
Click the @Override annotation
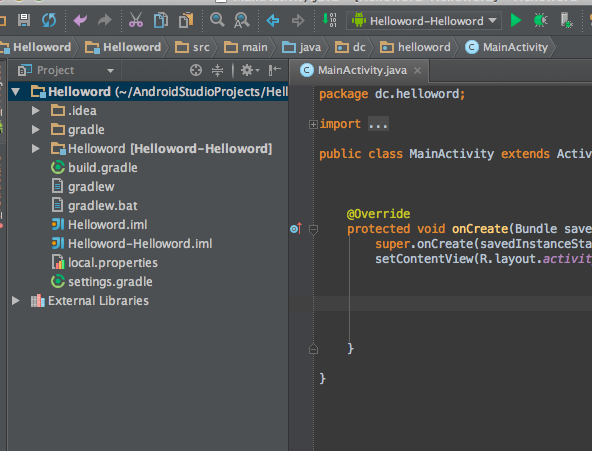378,214
